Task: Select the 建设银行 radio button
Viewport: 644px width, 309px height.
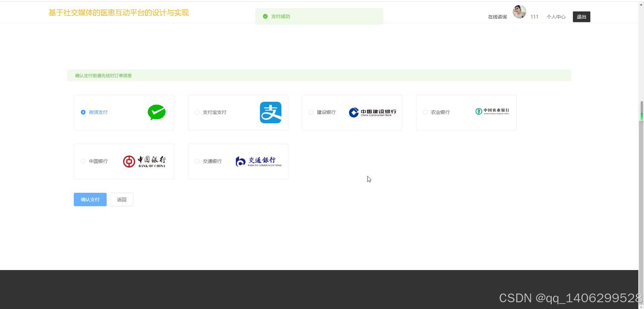Action: (311, 112)
